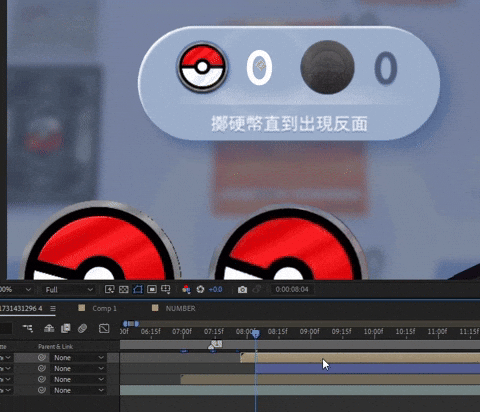The height and width of the screenshot is (412, 480).
Task: Open second layer's Parent None dropdown
Action: click(x=78, y=369)
